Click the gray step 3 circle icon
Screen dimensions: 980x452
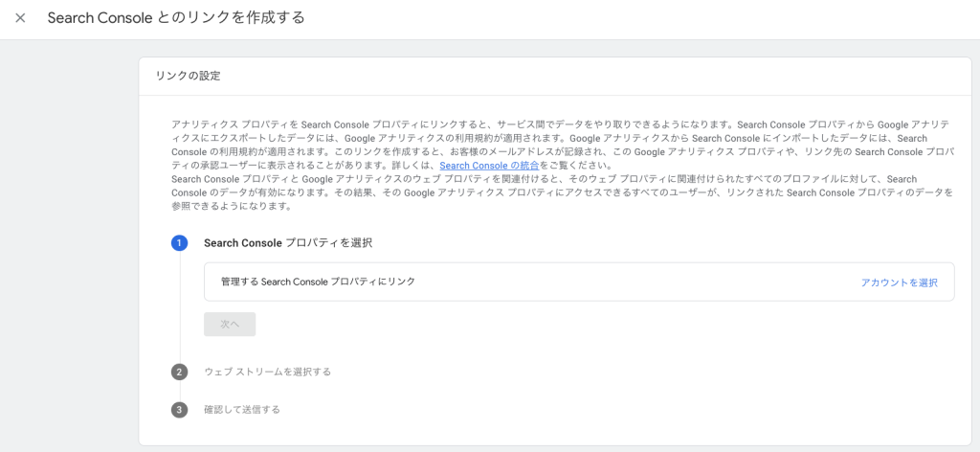coord(179,410)
